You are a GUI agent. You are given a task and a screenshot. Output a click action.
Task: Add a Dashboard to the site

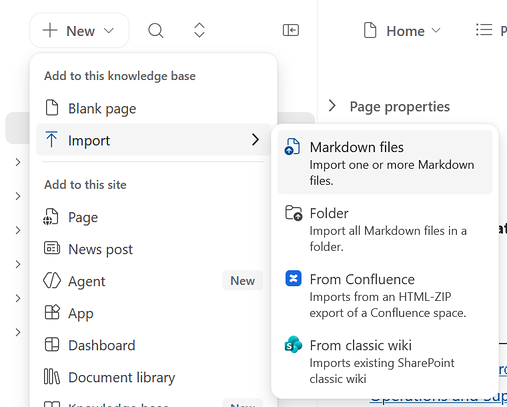[154, 345]
